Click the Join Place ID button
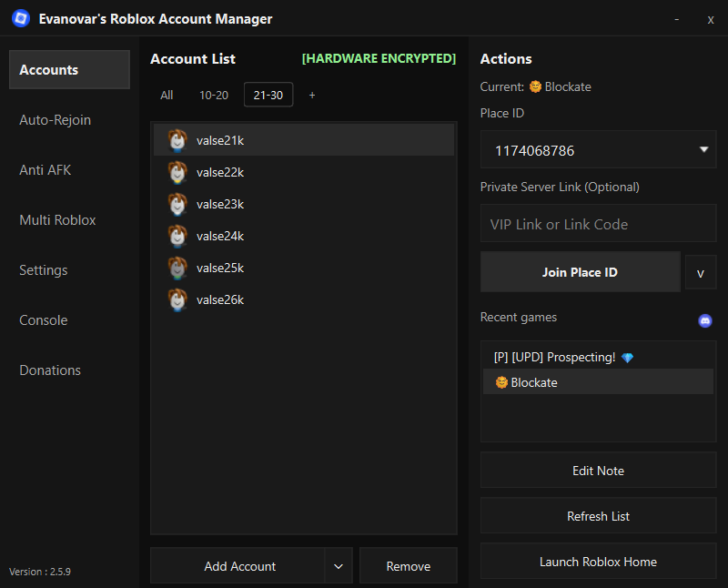The image size is (728, 588). 581,272
